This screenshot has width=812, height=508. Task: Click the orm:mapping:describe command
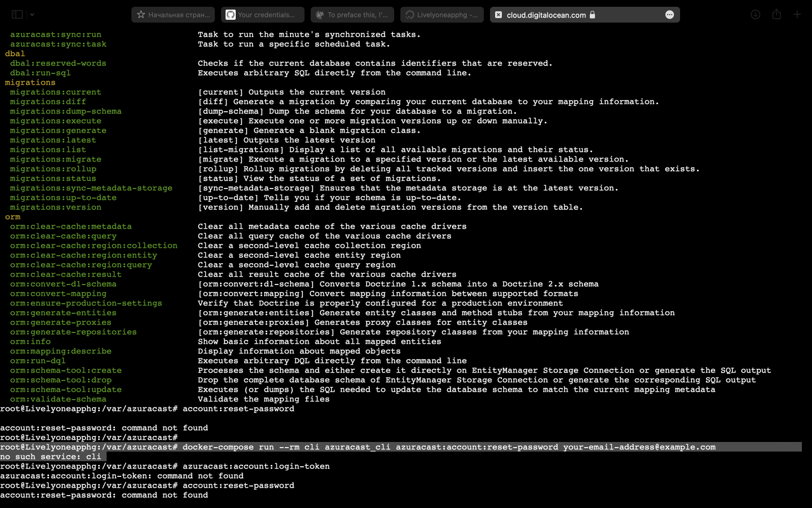(x=61, y=351)
